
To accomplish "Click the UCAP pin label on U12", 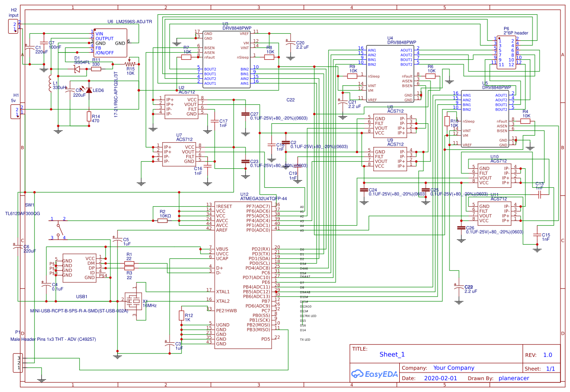I will coord(222,258).
